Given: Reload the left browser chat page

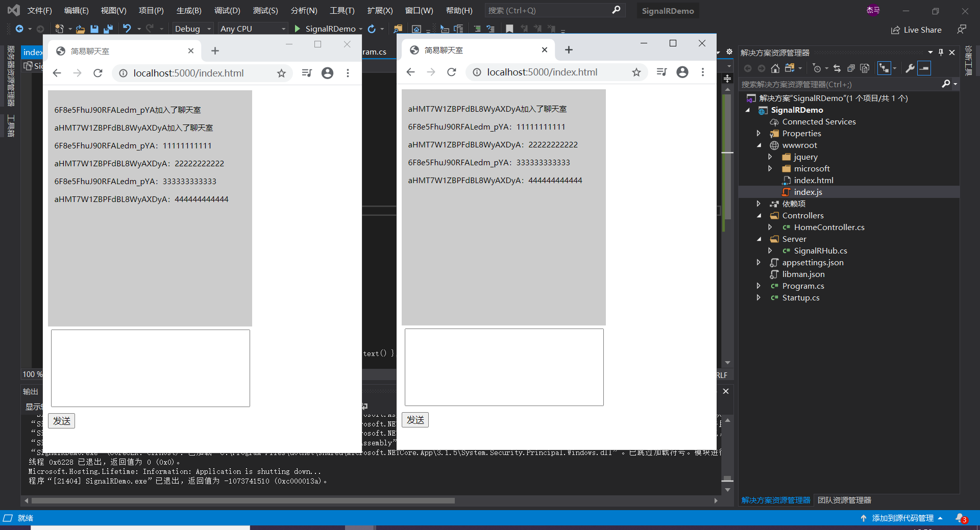Looking at the screenshot, I should (98, 73).
